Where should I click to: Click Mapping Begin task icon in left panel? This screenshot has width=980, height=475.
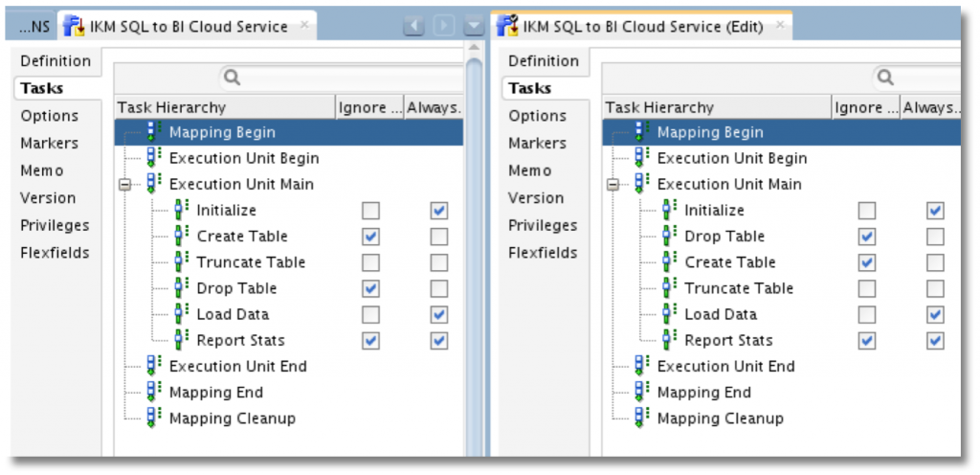click(x=153, y=132)
